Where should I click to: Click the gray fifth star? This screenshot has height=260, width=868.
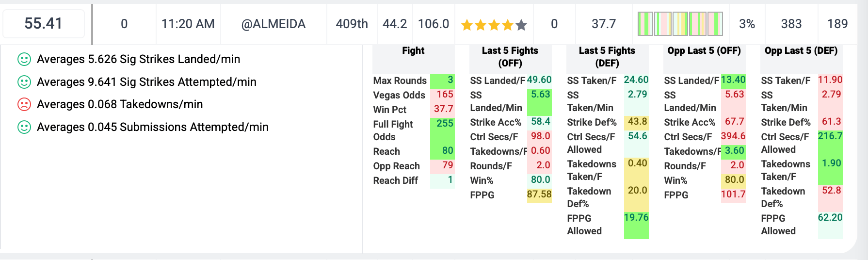tap(521, 25)
